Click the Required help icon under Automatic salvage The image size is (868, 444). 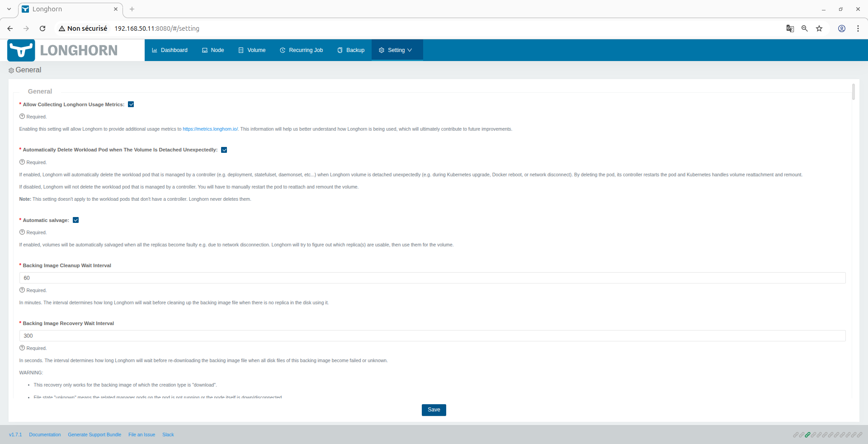(22, 232)
